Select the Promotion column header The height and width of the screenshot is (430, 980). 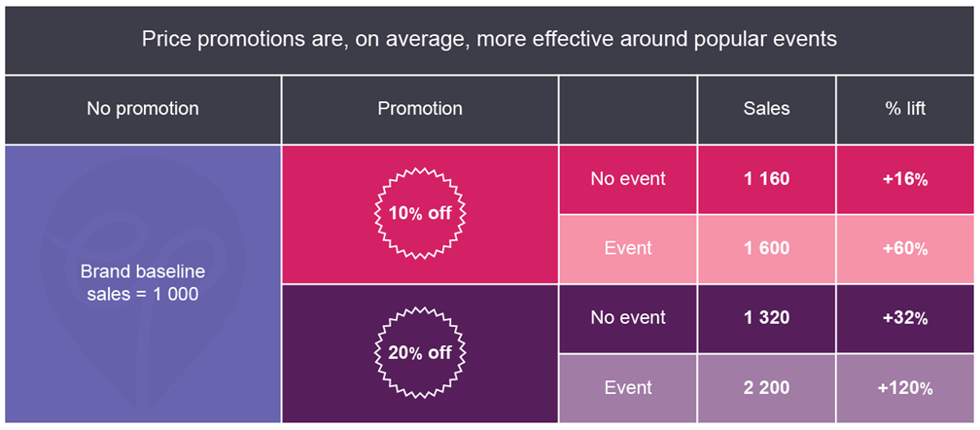420,109
